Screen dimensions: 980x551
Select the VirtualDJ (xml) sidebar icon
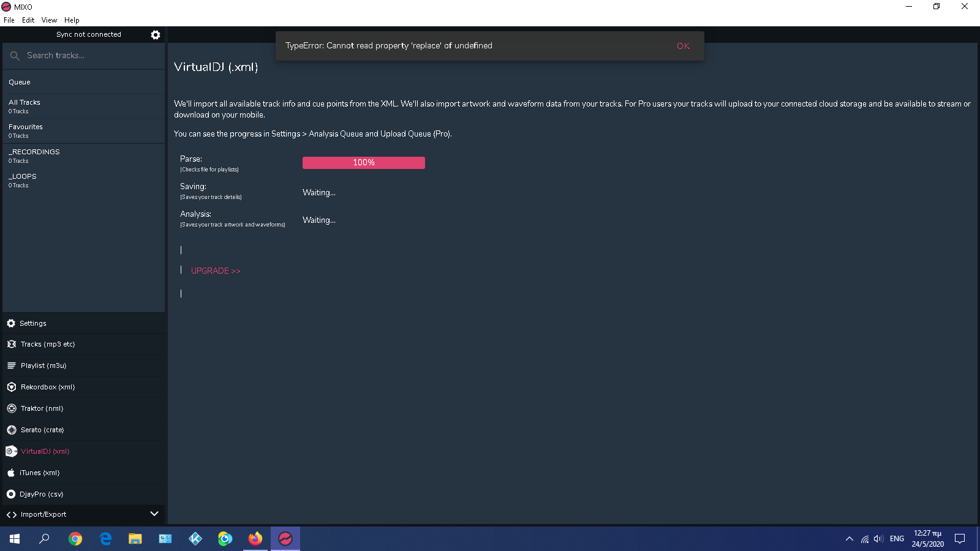tap(11, 451)
